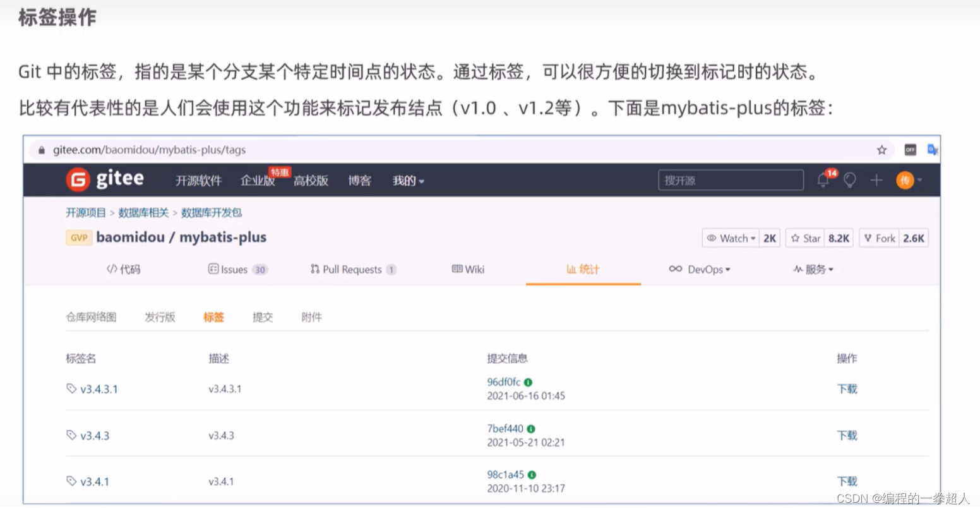
Task: Click 数据库开发包 breadcrumb link
Action: (212, 213)
